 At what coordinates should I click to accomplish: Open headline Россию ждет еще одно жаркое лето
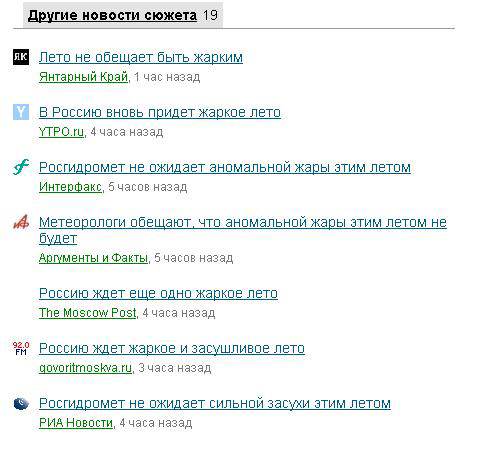[x=158, y=293]
